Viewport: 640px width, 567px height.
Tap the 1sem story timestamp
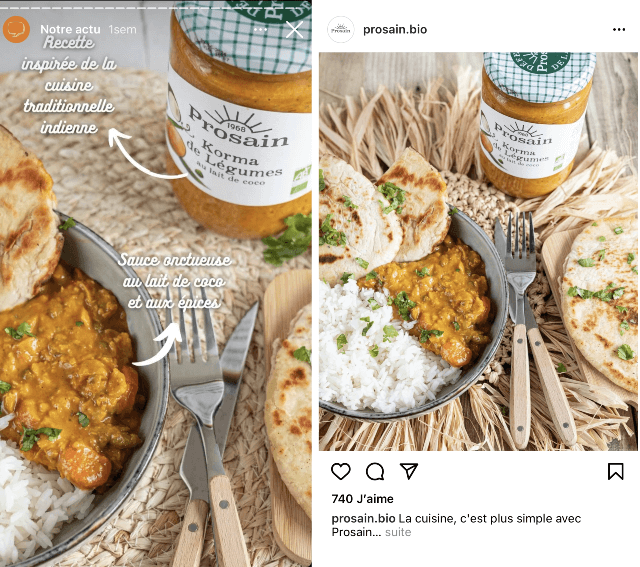coord(122,29)
